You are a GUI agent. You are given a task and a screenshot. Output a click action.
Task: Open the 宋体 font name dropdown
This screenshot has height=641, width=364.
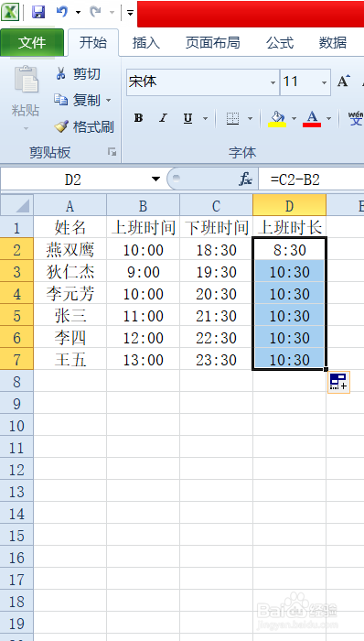click(x=273, y=82)
